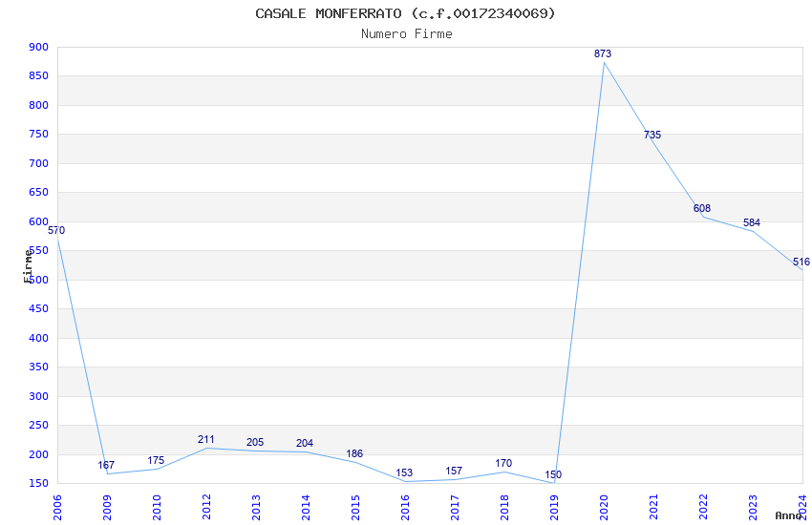This screenshot has width=812, height=525.
Task: Click the y-axis tick label 850
Action: tap(39, 76)
